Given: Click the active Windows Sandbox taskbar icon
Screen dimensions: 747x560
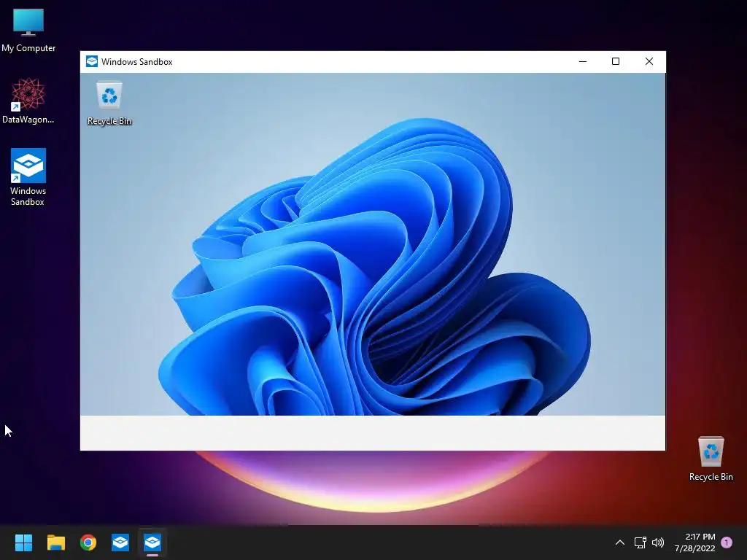Looking at the screenshot, I should pos(152,542).
